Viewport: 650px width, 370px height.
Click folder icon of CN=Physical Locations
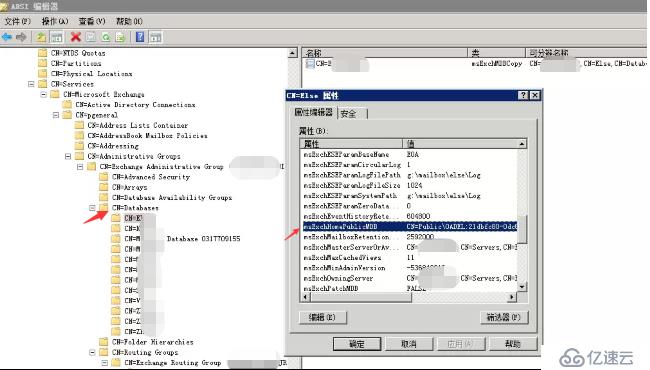pyautogui.click(x=42, y=74)
